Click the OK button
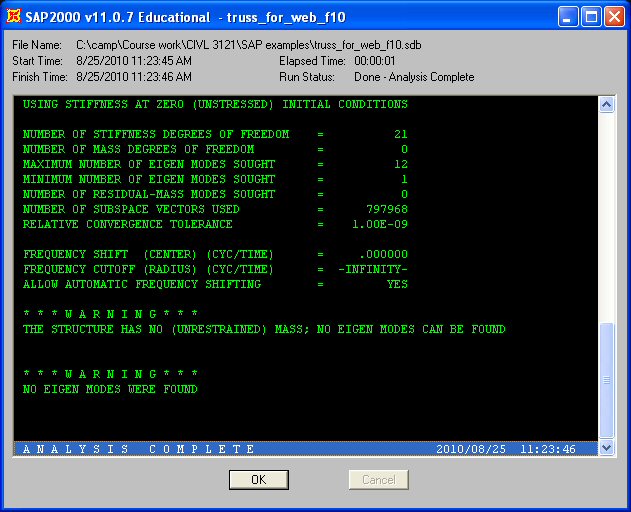The image size is (631, 512). pos(259,479)
